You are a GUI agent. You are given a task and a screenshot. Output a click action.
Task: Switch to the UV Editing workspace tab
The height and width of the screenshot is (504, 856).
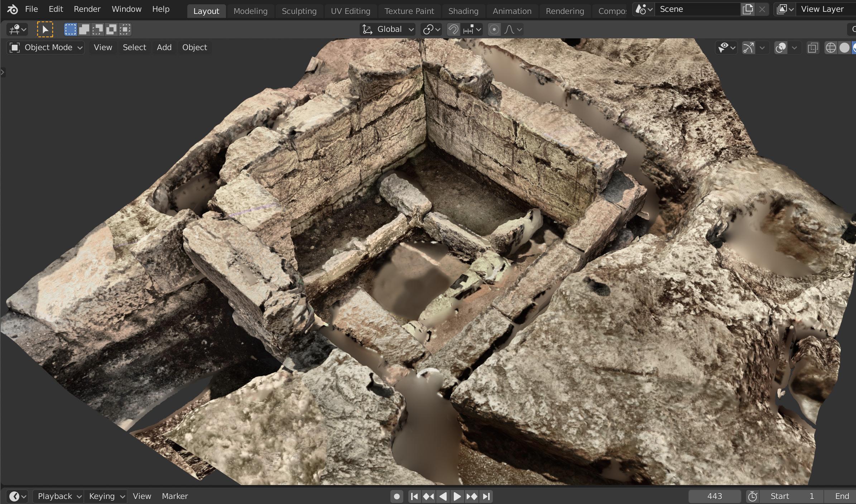click(x=350, y=11)
